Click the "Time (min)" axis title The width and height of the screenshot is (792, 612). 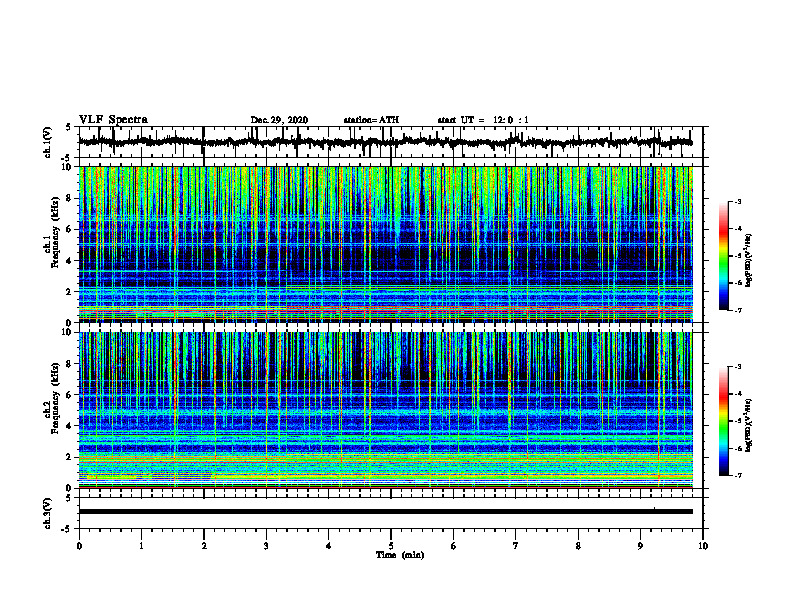point(400,555)
